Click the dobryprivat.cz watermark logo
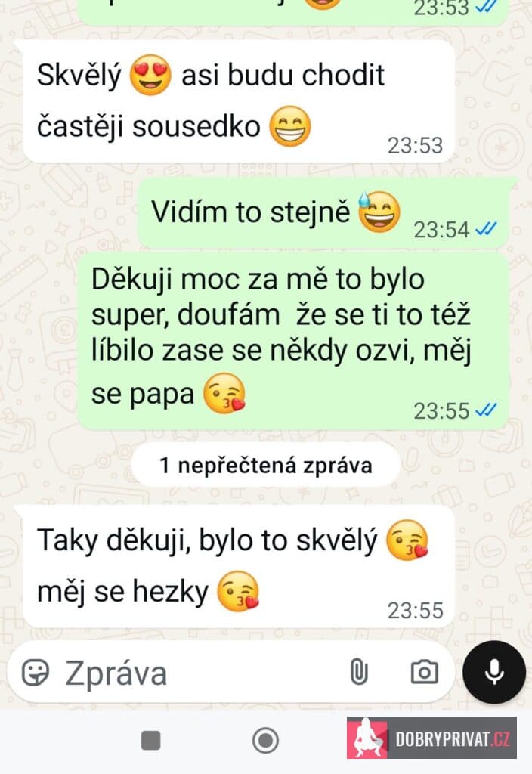This screenshot has width=532, height=774. (431, 738)
